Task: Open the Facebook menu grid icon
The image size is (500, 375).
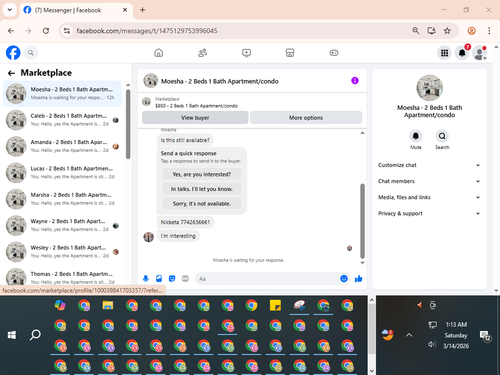Action: tap(444, 53)
